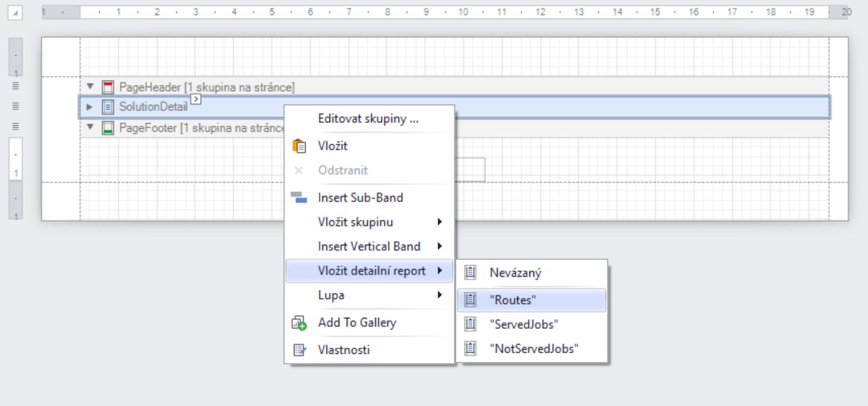Click the horizontal ruler at mark 10

point(463,12)
